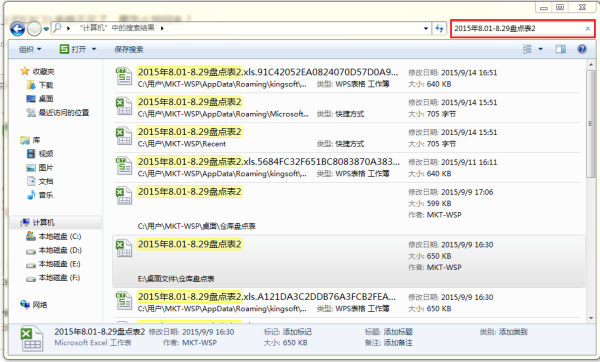Open 本地磁盘 (D:)

point(54,250)
